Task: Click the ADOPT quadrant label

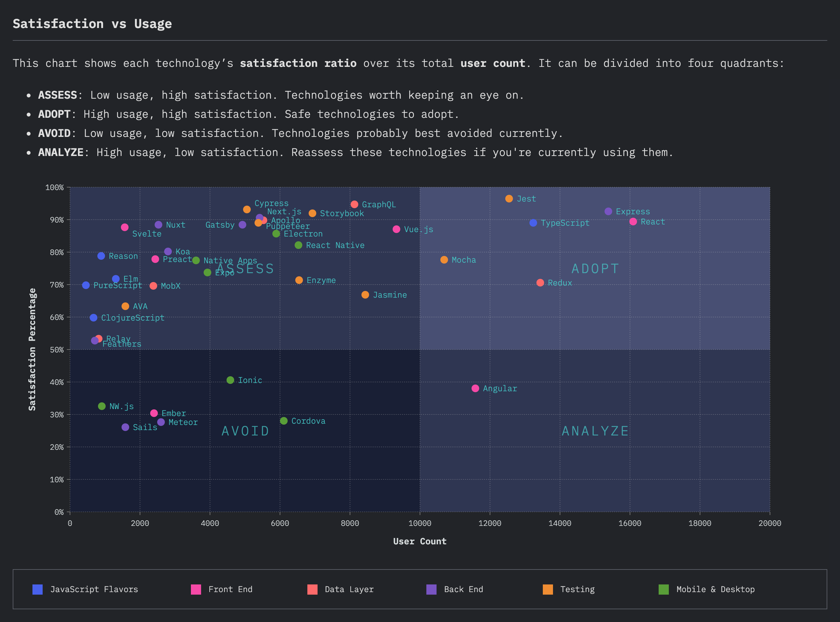Action: click(595, 268)
